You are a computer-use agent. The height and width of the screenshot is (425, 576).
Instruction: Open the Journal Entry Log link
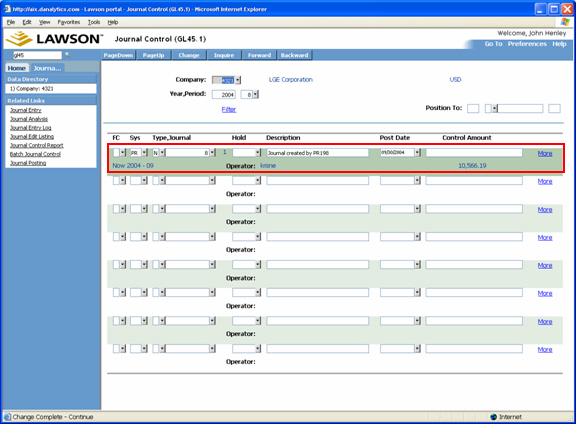coord(30,128)
